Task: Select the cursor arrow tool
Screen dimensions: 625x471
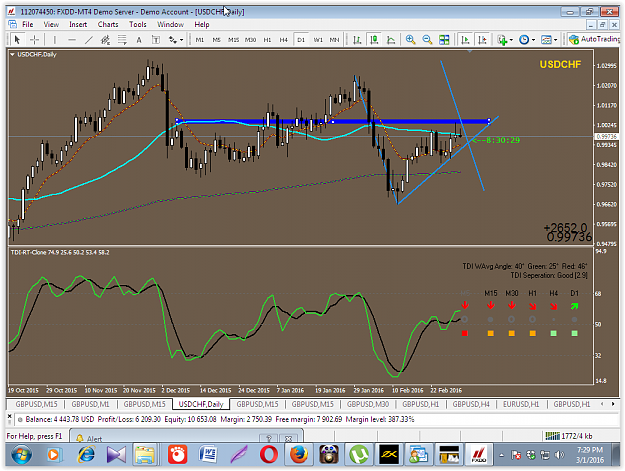Action: [x=17, y=39]
